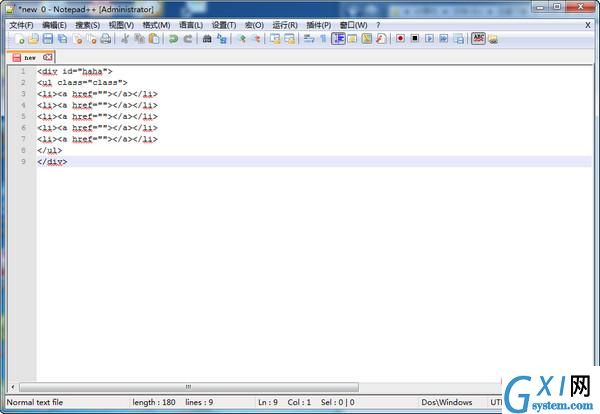Click the '</div>' closing tag line

pos(52,162)
